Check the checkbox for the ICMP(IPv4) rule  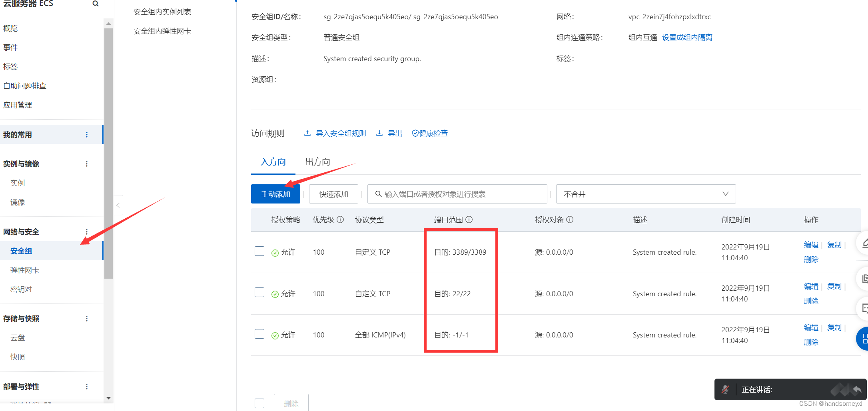point(259,334)
